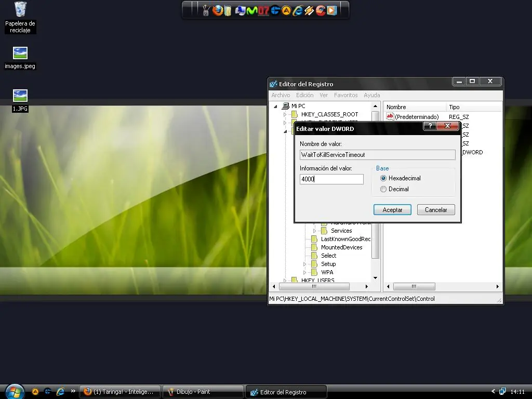This screenshot has height=399, width=532.
Task: Click the tree pane vertical scrollbar thumb
Action: point(375,184)
